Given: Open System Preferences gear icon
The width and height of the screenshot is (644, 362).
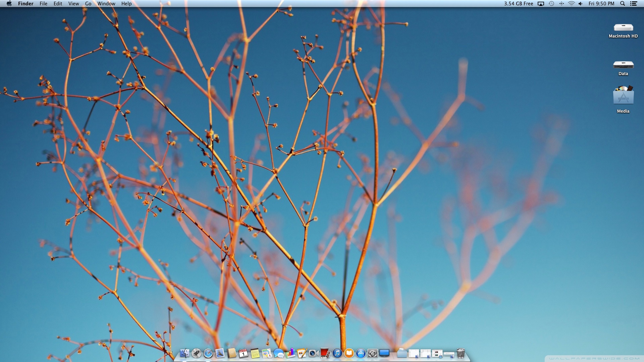Looking at the screenshot, I should tap(372, 353).
